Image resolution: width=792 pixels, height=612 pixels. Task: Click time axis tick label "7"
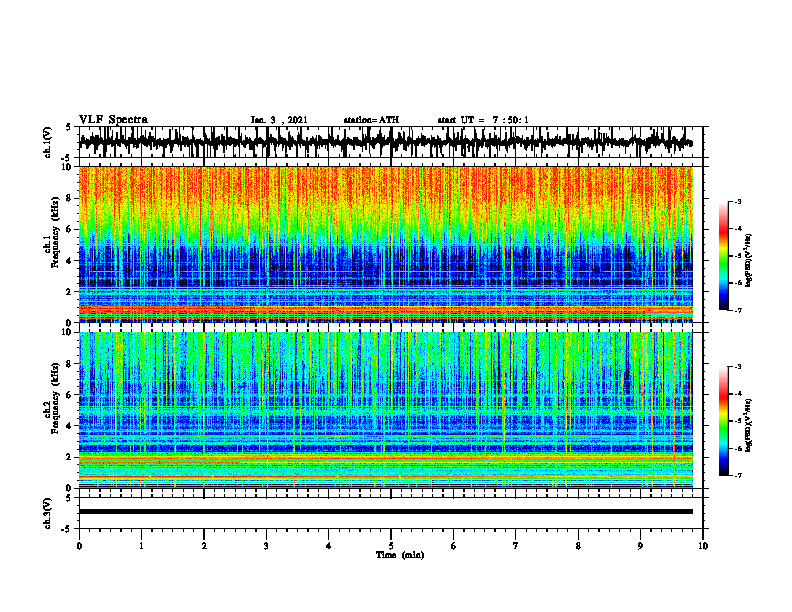tap(516, 546)
